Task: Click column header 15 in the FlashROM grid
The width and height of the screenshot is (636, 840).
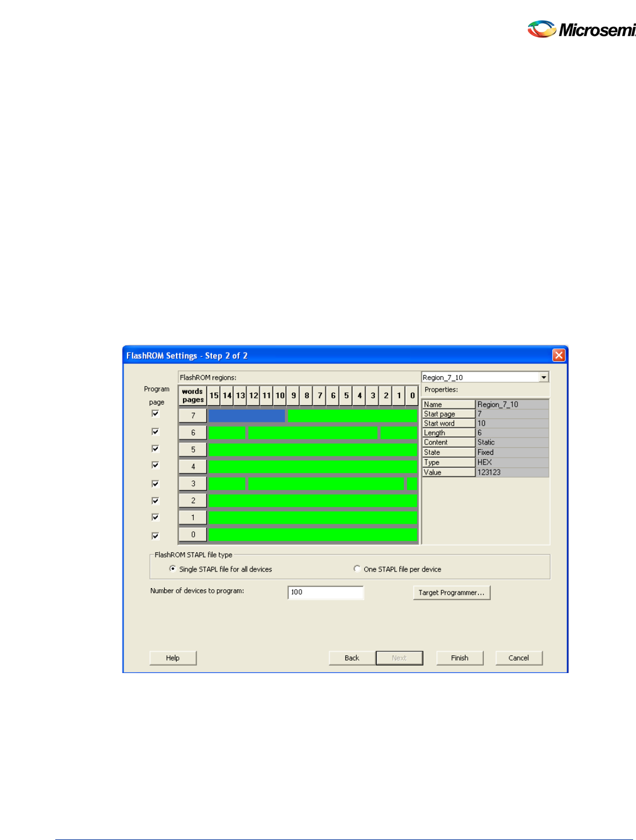Action: click(214, 394)
